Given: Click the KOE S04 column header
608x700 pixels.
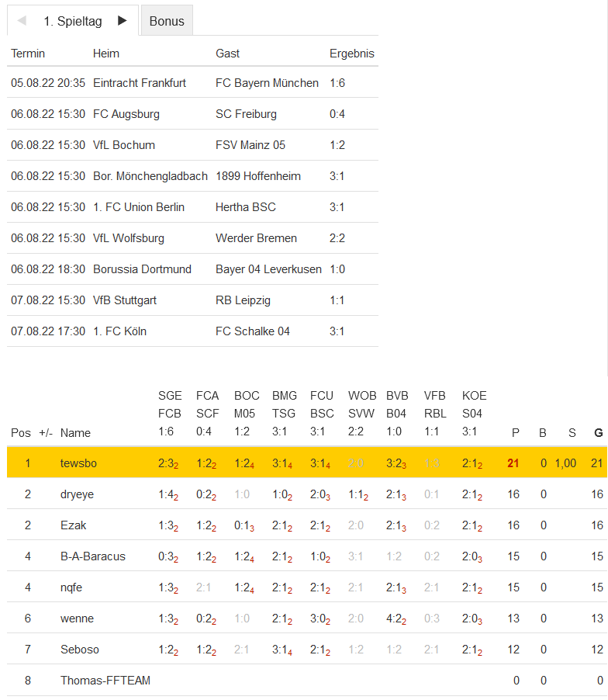Looking at the screenshot, I should [x=474, y=414].
